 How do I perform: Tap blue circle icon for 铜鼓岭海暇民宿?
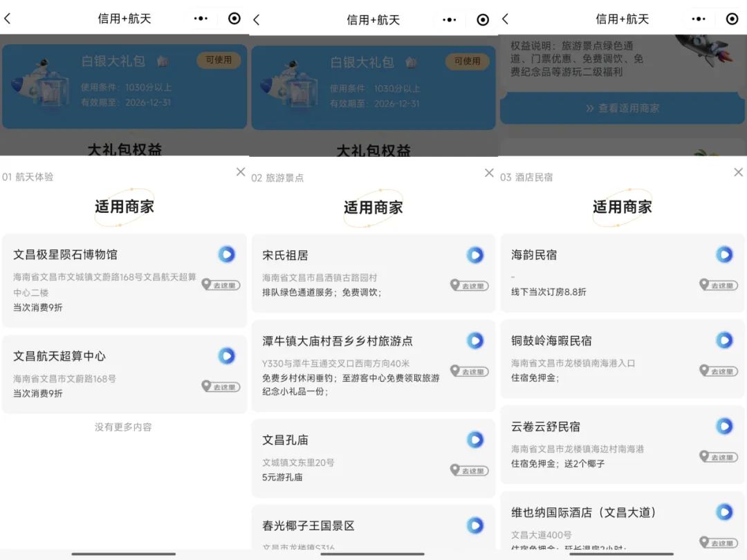(725, 340)
